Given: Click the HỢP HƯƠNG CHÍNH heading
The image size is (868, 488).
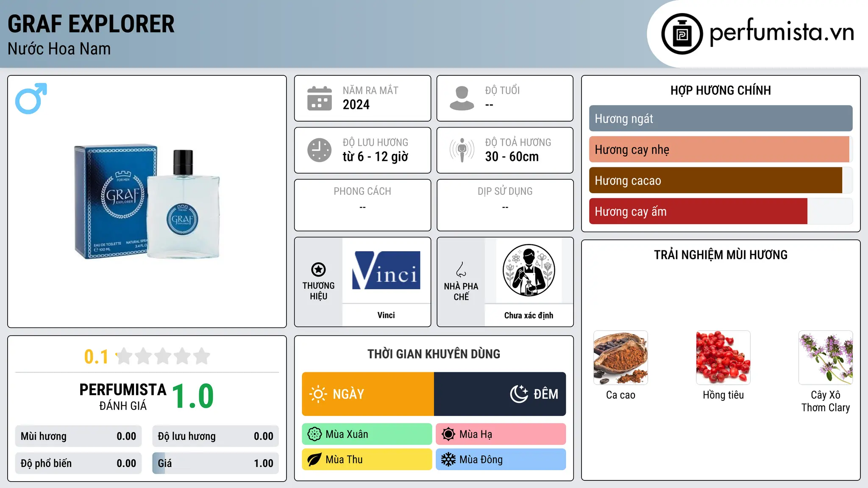Looking at the screenshot, I should (721, 90).
